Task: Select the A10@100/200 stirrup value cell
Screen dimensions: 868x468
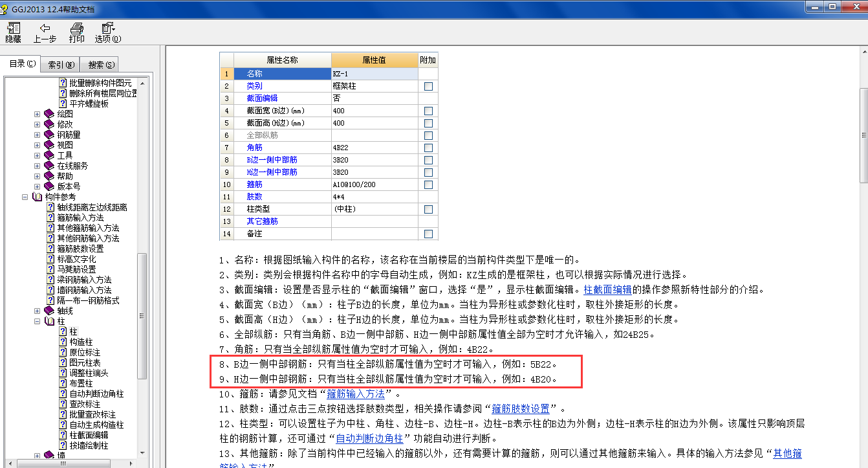Action: coord(374,184)
